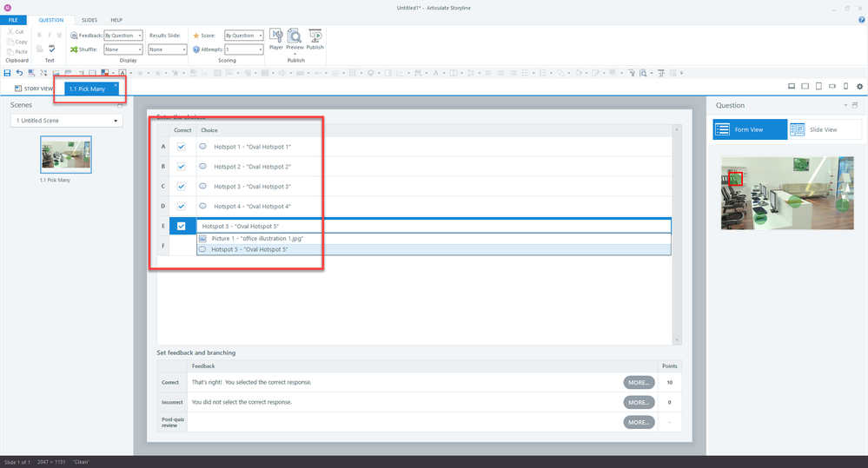Open the Question panel options arrow
This screenshot has width=868, height=468.
pyautogui.click(x=845, y=105)
